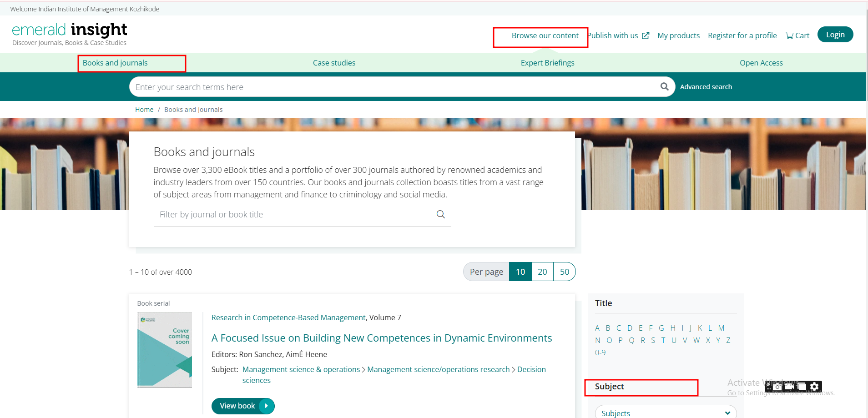Click the filter-by-title search magnifier icon
Viewport: 868px width, 418px height.
pyautogui.click(x=440, y=214)
